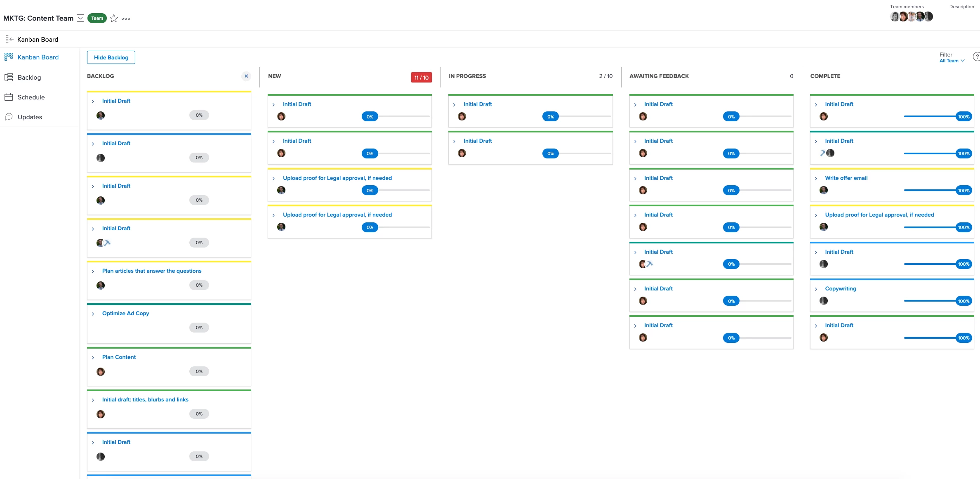Click the red 11/10 WIP limit badge

(x=421, y=78)
